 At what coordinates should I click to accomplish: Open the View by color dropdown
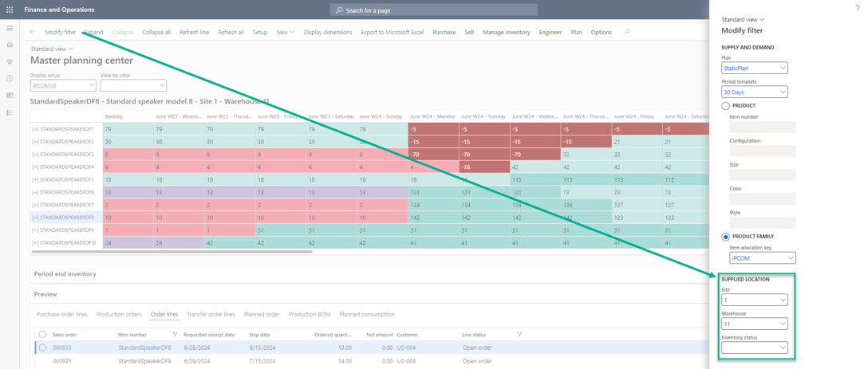[x=133, y=85]
